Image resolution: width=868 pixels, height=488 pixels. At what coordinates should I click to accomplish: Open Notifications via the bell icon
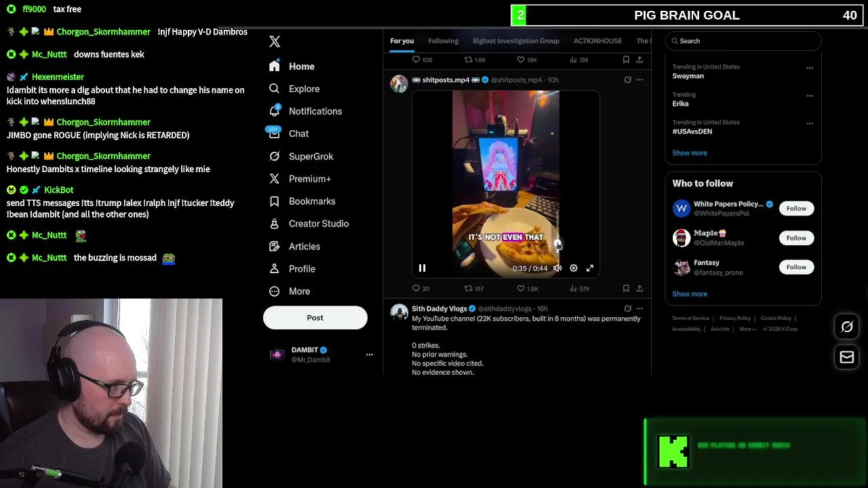coord(274,110)
